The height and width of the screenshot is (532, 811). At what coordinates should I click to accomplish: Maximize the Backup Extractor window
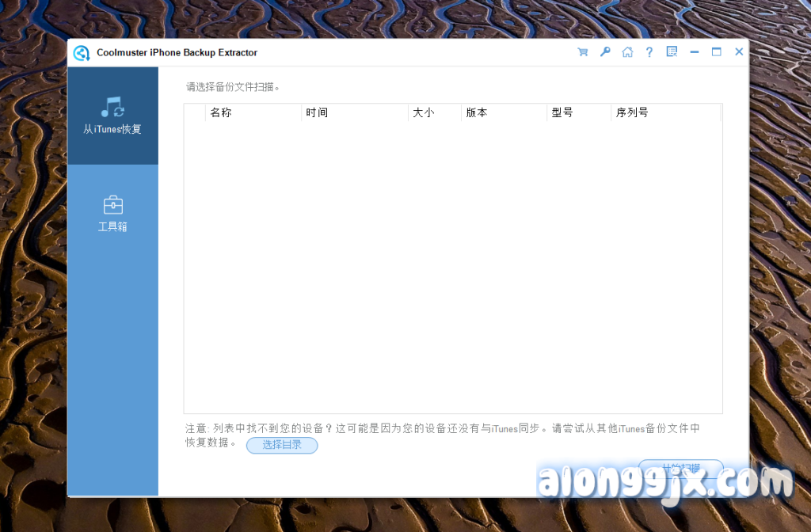pos(717,52)
